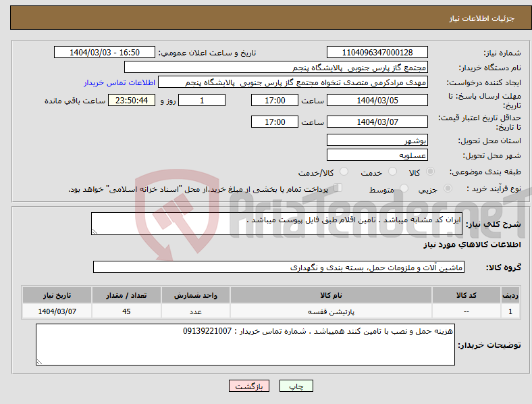Select the جزیی purchase type radio
Screen dimensions: 532x404
448,188
